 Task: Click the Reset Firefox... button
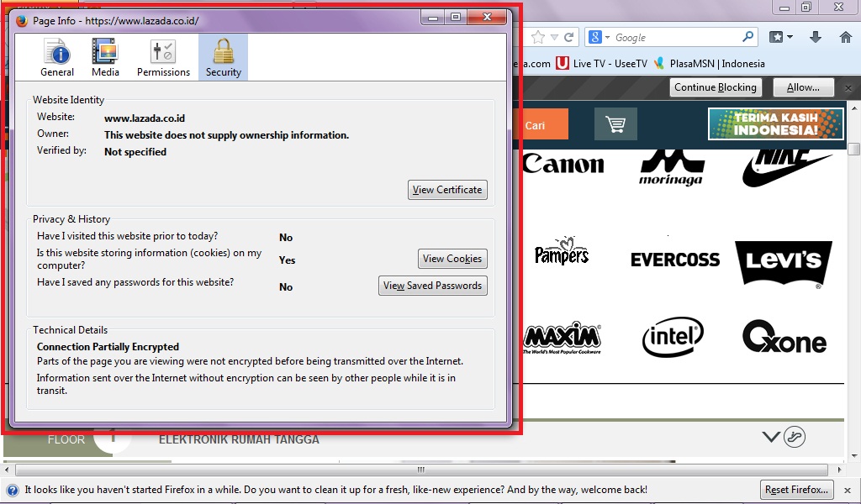point(797,490)
